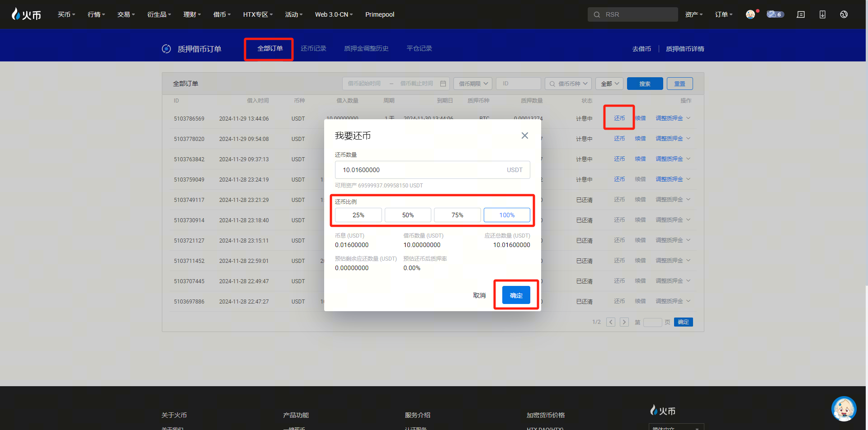Click the next page arrow in pagination

click(x=624, y=322)
